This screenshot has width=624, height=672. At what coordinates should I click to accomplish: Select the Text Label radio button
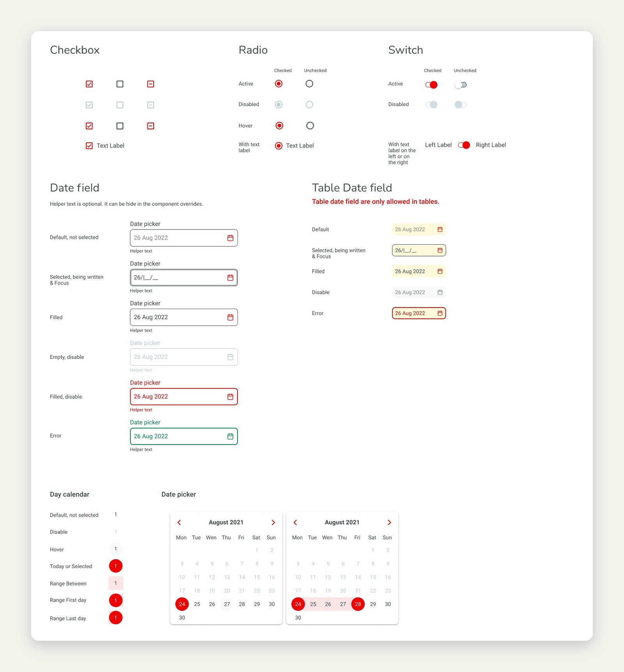[279, 146]
